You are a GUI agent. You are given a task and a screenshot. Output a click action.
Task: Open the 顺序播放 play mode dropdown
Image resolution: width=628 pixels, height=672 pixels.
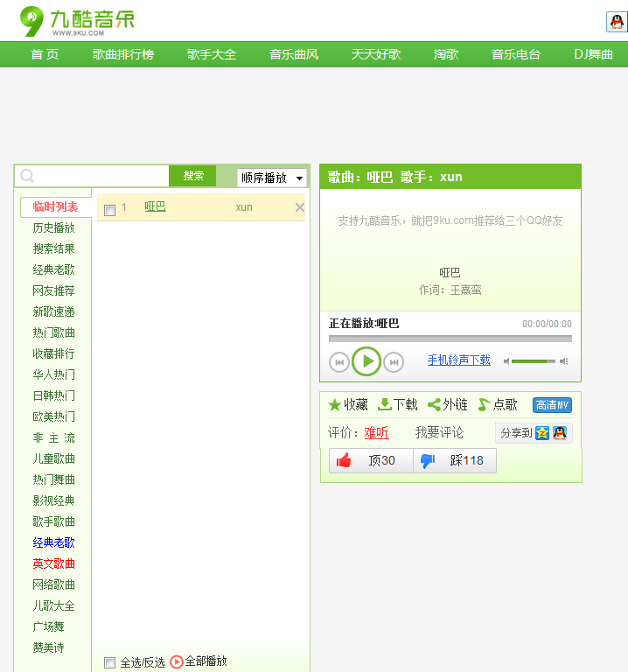[x=272, y=177]
